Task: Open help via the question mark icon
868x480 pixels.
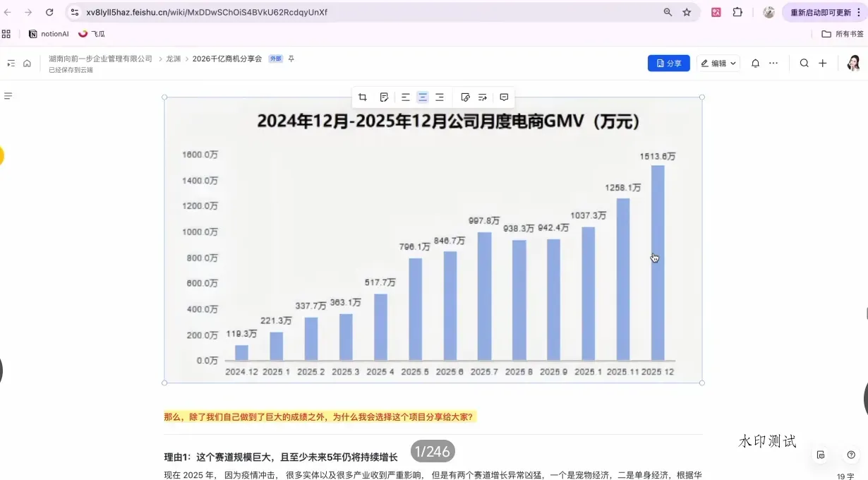Action: coord(850,456)
